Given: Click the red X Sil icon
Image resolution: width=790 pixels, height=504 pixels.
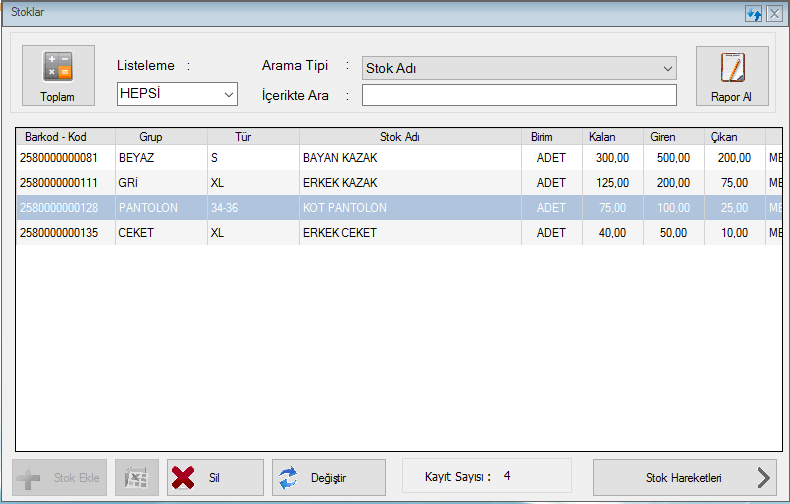Looking at the screenshot, I should (x=183, y=478).
